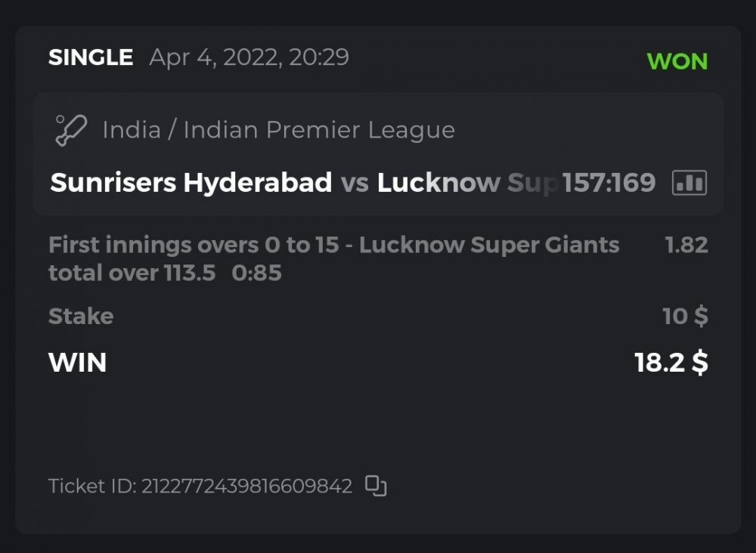The height and width of the screenshot is (553, 756).
Task: Click the "total over 113.5" text
Action: pyautogui.click(x=132, y=273)
